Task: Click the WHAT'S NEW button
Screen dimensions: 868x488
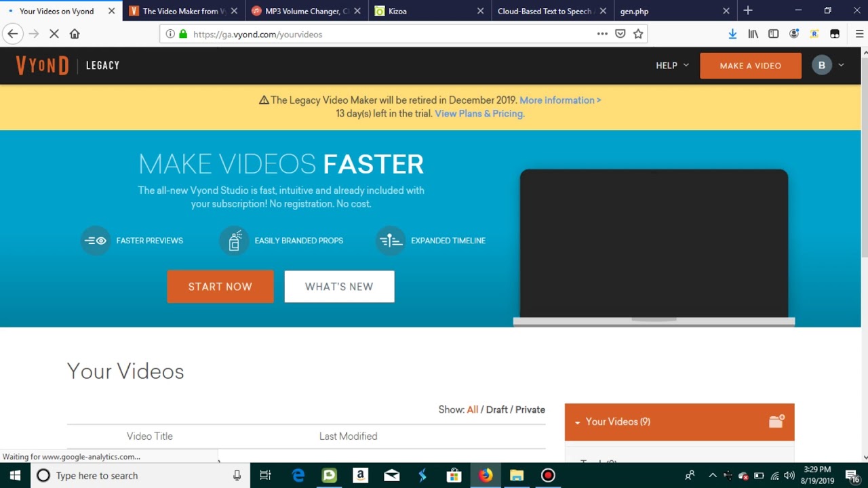Action: click(339, 287)
